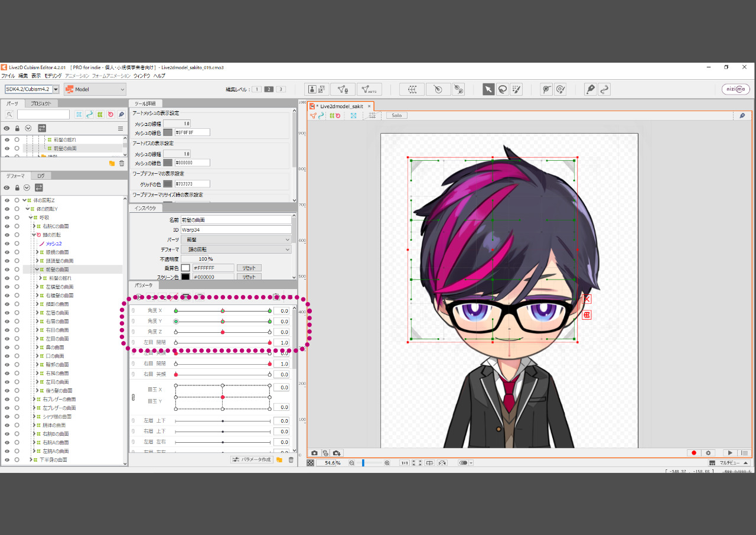The width and height of the screenshot is (756, 535).
Task: Toggle visibility eye of 頭の回転 deformer
Action: click(7, 235)
